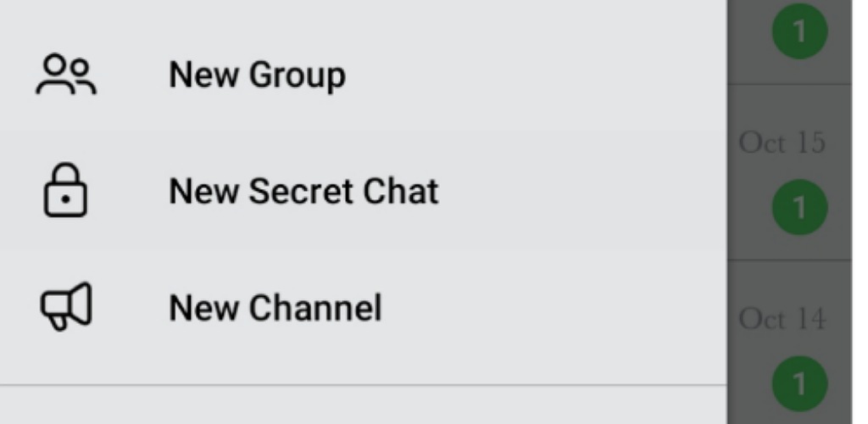Choose New Channel in the side menu

click(363, 307)
